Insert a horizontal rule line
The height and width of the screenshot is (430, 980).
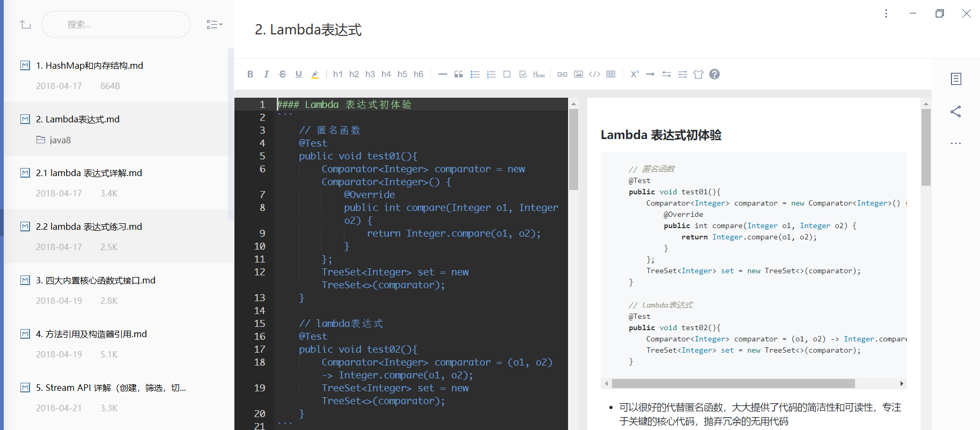pyautogui.click(x=443, y=74)
